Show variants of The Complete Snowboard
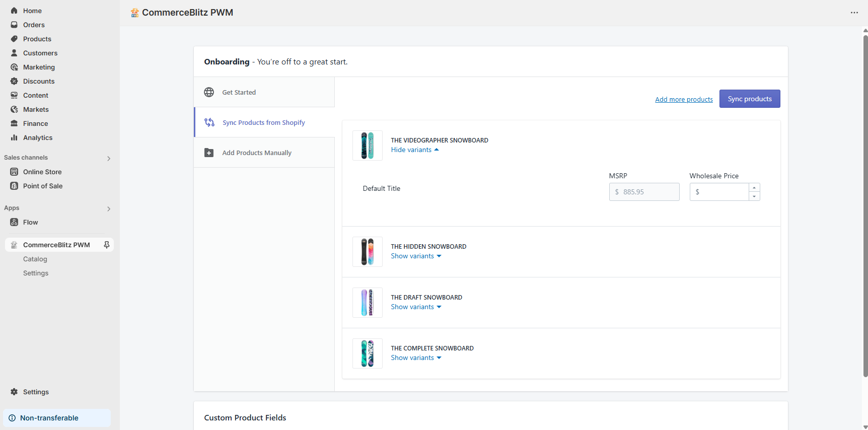868x430 pixels. tap(416, 358)
